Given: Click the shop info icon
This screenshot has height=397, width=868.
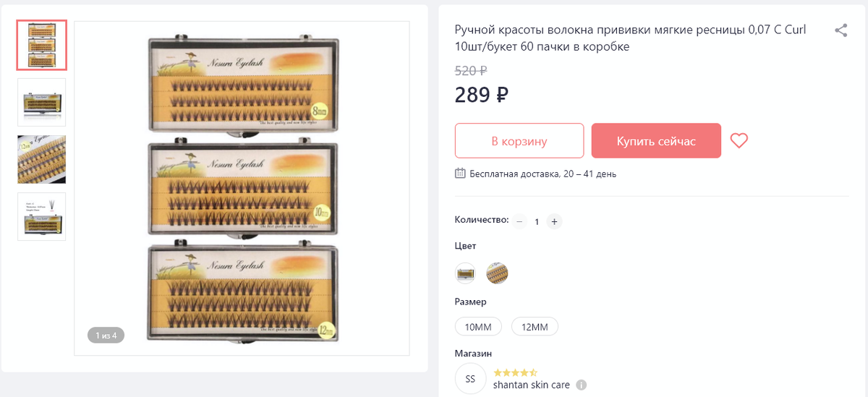Looking at the screenshot, I should click(582, 385).
